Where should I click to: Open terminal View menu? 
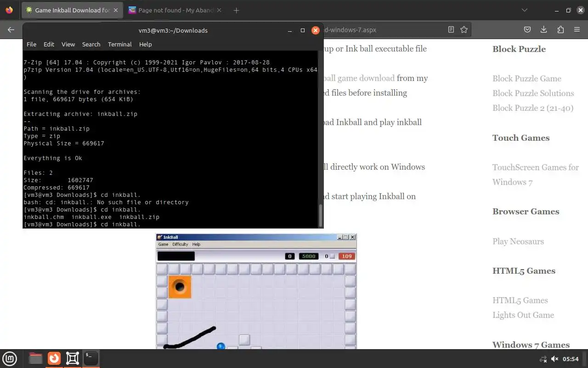[68, 44]
